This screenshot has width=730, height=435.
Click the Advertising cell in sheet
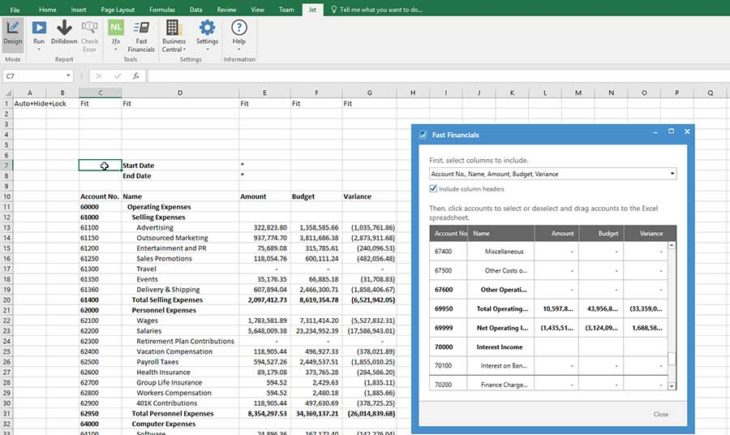click(x=180, y=227)
